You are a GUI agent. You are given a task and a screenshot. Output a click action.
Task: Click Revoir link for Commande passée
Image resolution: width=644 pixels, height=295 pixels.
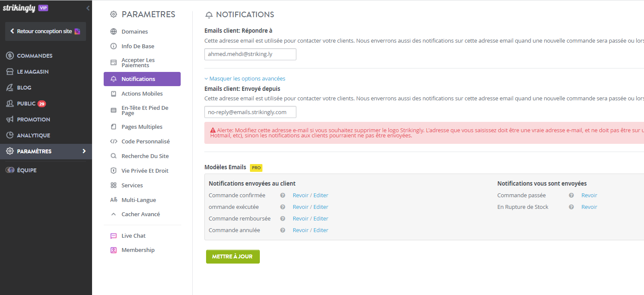589,196
